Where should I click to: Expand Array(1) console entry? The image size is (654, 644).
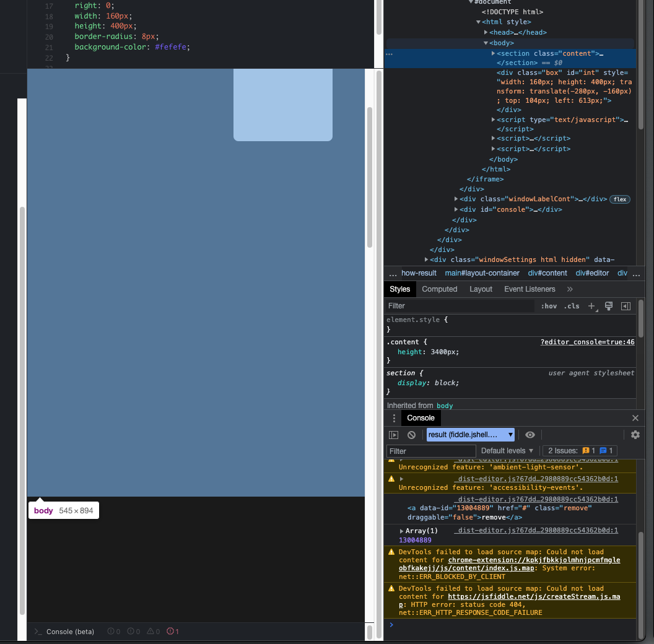[x=401, y=531]
